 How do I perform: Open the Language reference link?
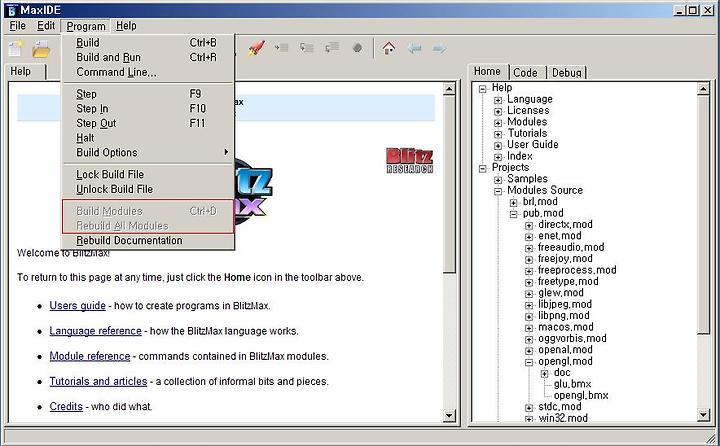(x=96, y=331)
